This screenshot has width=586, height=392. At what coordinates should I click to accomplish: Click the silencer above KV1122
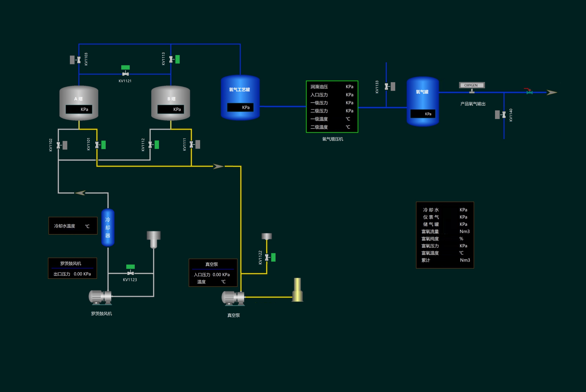coord(267,236)
